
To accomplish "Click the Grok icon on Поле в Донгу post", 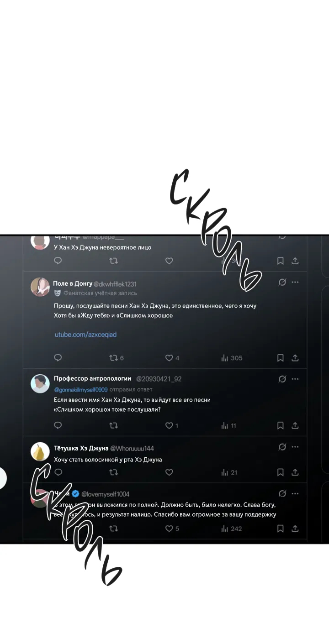I will click(282, 283).
